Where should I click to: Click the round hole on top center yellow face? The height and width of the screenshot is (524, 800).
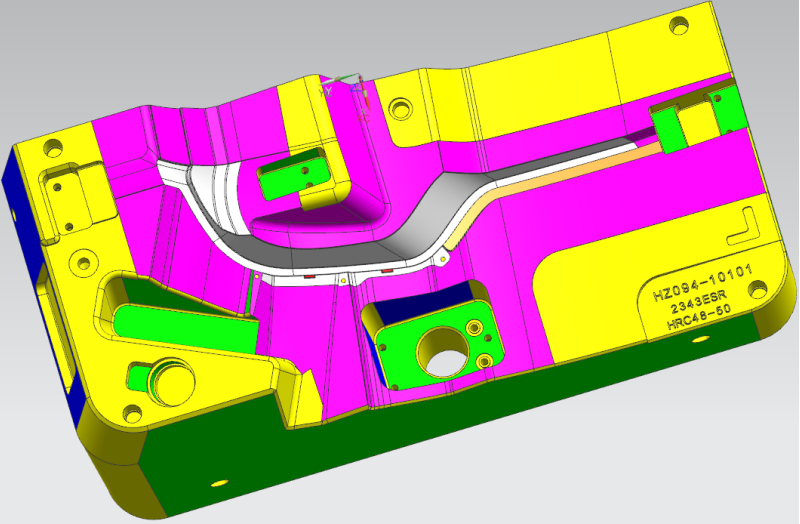click(x=401, y=105)
